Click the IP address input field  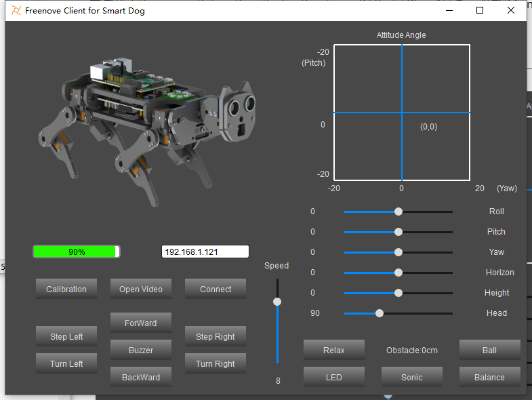point(205,252)
